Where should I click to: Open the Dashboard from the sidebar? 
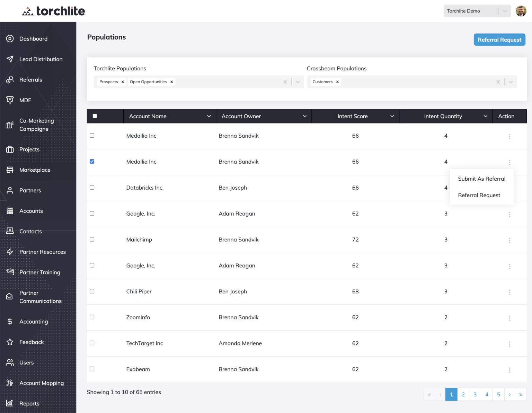[33, 38]
